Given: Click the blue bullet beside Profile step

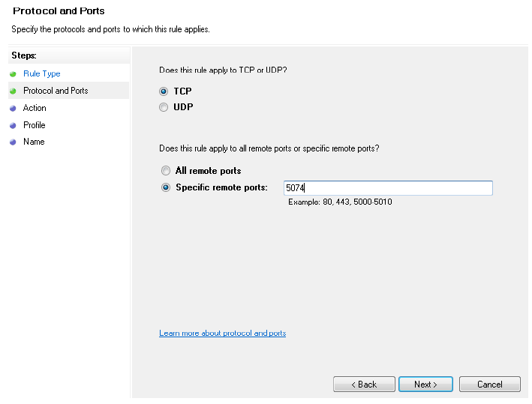Looking at the screenshot, I should click(13, 125).
